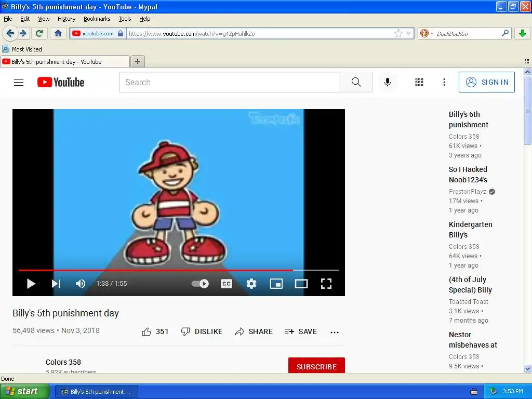532x399 pixels.
Task: Open Kindergarten Billy's suggested video
Action: 470,229
